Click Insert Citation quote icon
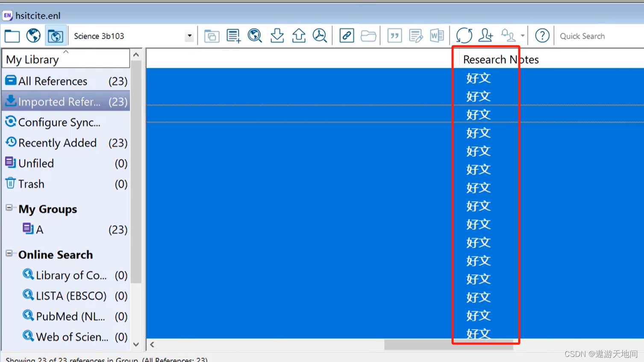644x362 pixels. (394, 36)
